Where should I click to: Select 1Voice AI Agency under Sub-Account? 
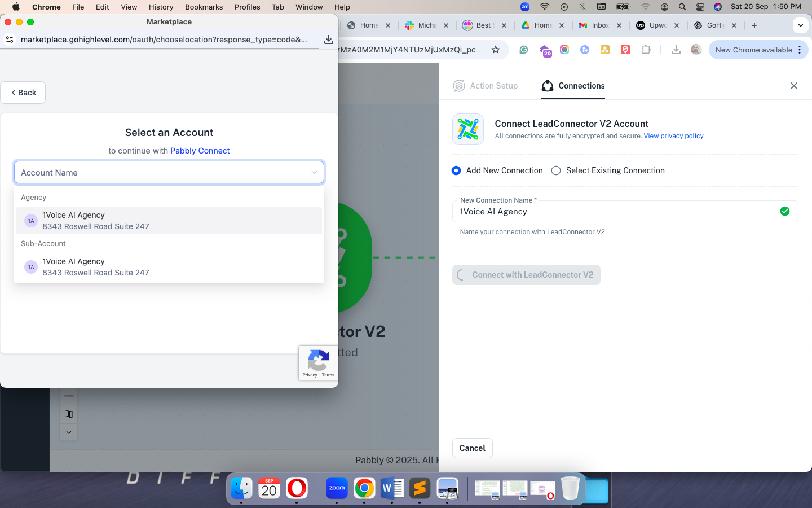point(169,267)
